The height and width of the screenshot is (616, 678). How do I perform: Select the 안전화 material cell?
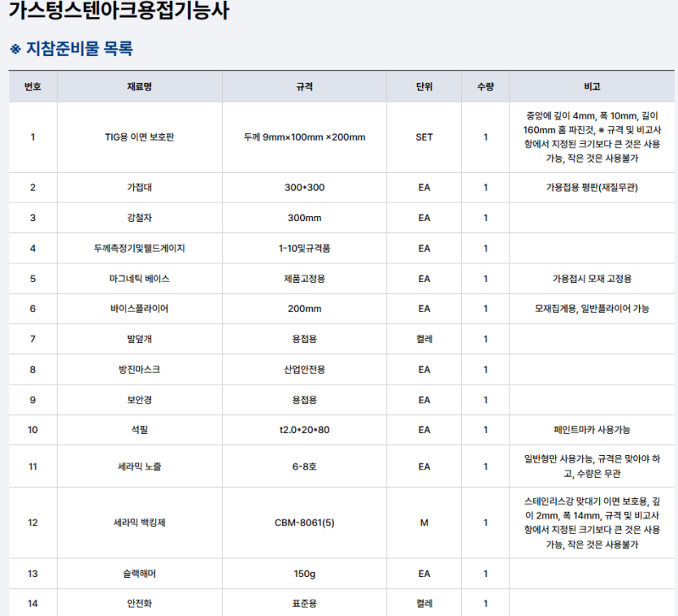(x=139, y=603)
